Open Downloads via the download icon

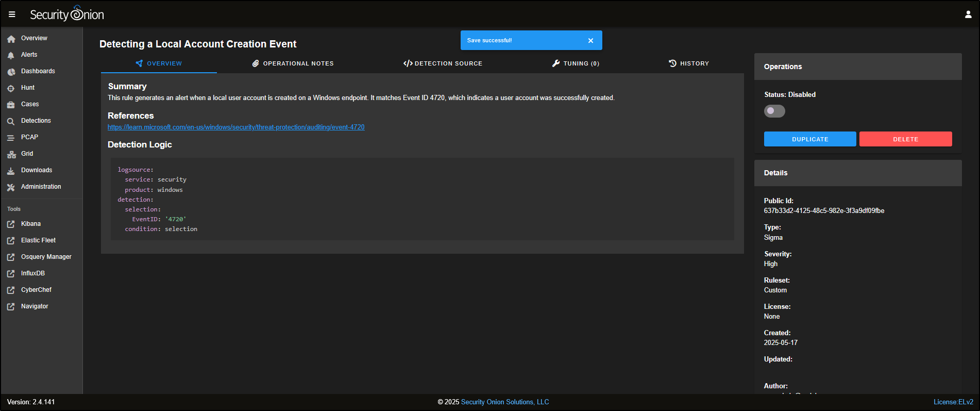pyautogui.click(x=11, y=171)
